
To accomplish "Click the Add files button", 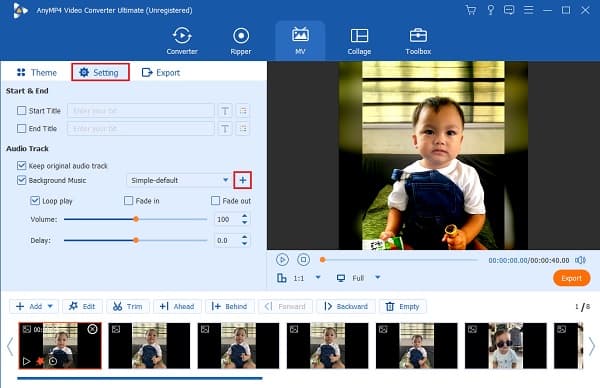I will (x=29, y=306).
